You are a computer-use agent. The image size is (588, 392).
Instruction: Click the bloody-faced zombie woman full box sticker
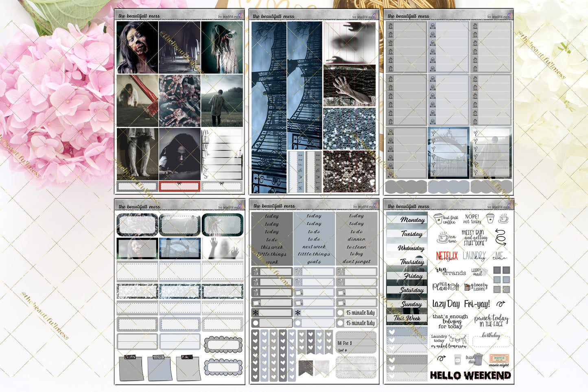[137, 47]
